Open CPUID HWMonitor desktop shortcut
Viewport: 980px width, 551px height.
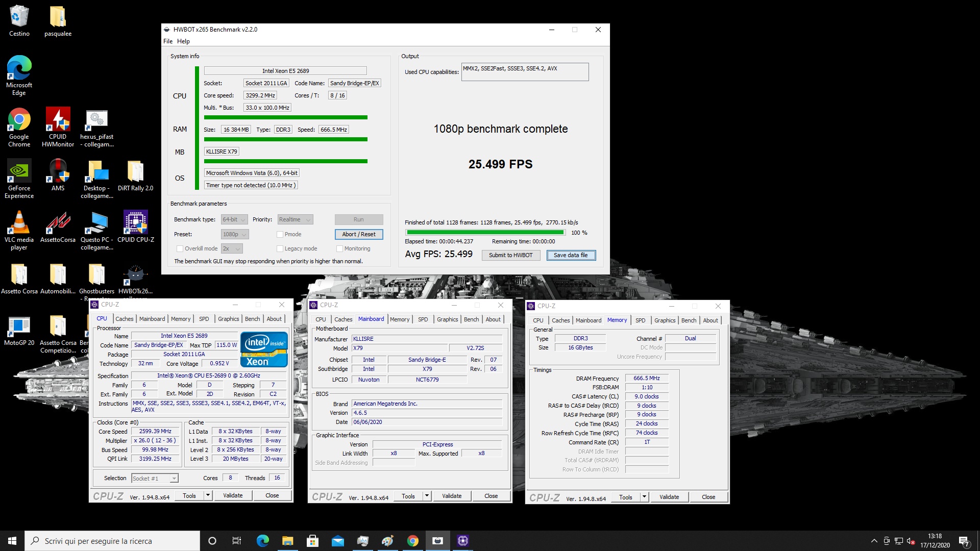(58, 128)
